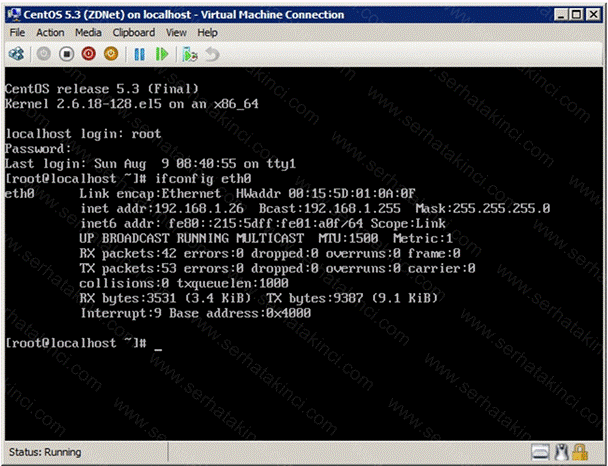Open the Action menu
The width and height of the screenshot is (608, 466).
pos(50,32)
